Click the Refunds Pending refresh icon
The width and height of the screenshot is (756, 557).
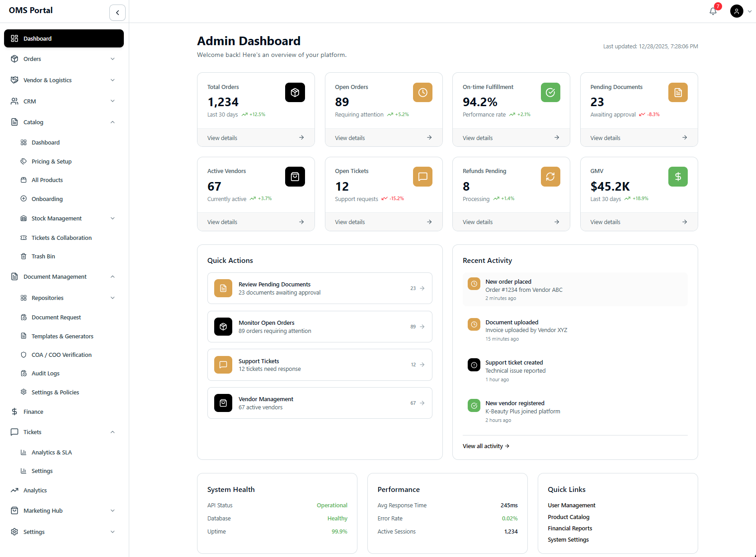pos(550,177)
